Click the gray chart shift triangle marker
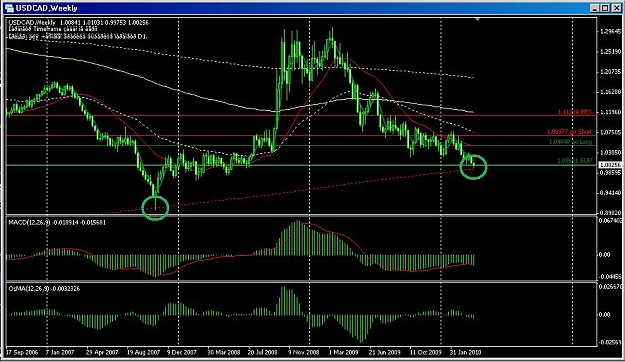Image resolution: width=625 pixels, height=362 pixels. [478, 19]
